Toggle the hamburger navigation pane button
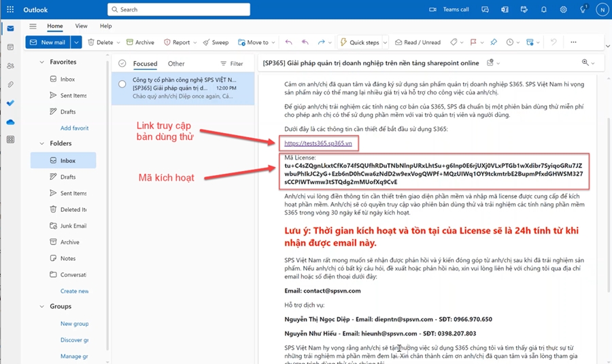 [33, 26]
